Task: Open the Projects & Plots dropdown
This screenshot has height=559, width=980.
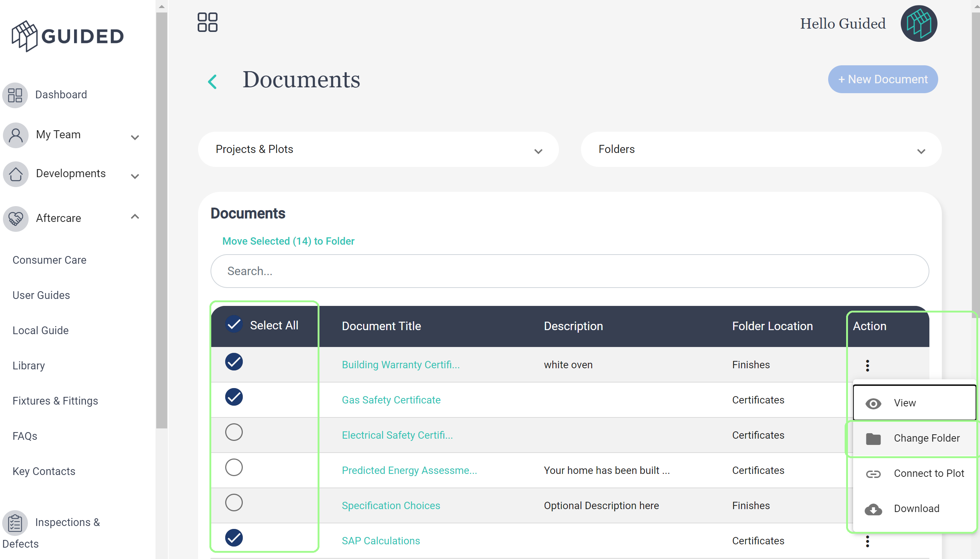Action: [378, 149]
